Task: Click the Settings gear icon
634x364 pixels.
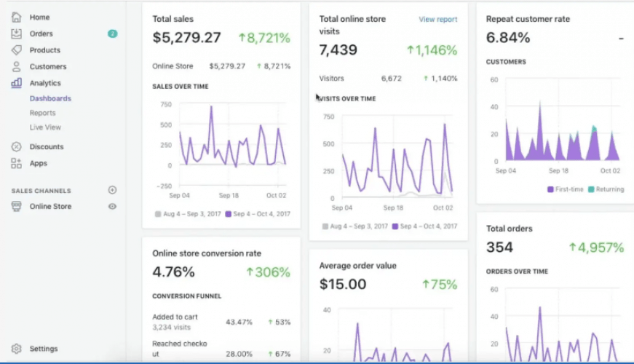Action: 16,349
